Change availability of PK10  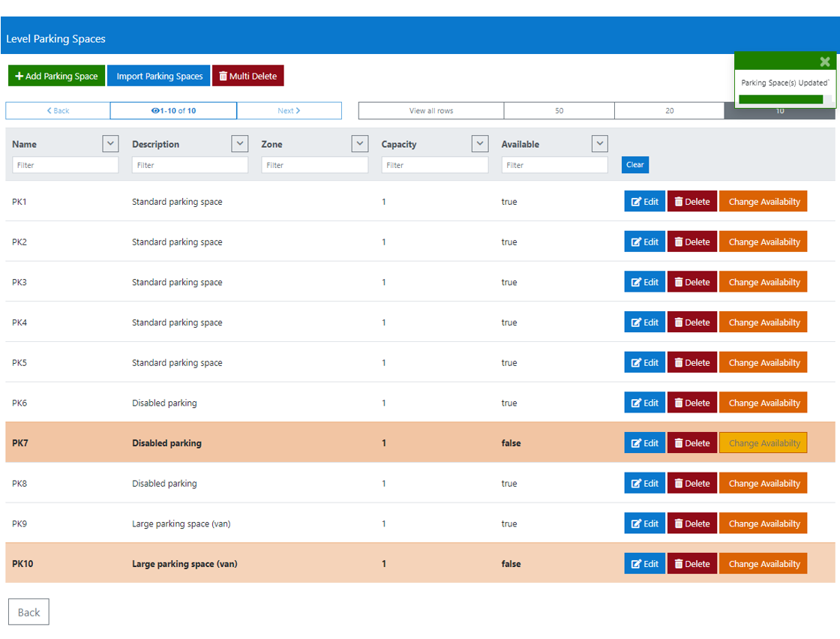pos(763,563)
